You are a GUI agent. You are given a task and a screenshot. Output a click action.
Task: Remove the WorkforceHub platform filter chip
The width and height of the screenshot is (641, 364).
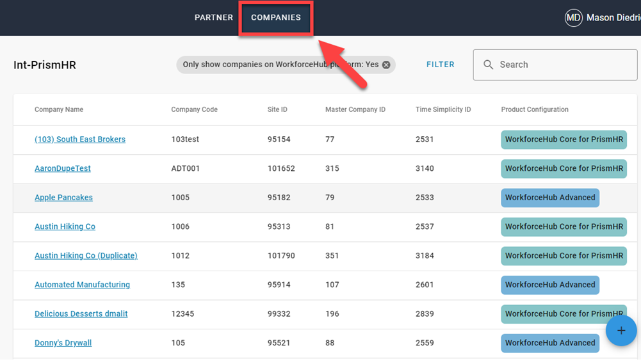(x=386, y=65)
